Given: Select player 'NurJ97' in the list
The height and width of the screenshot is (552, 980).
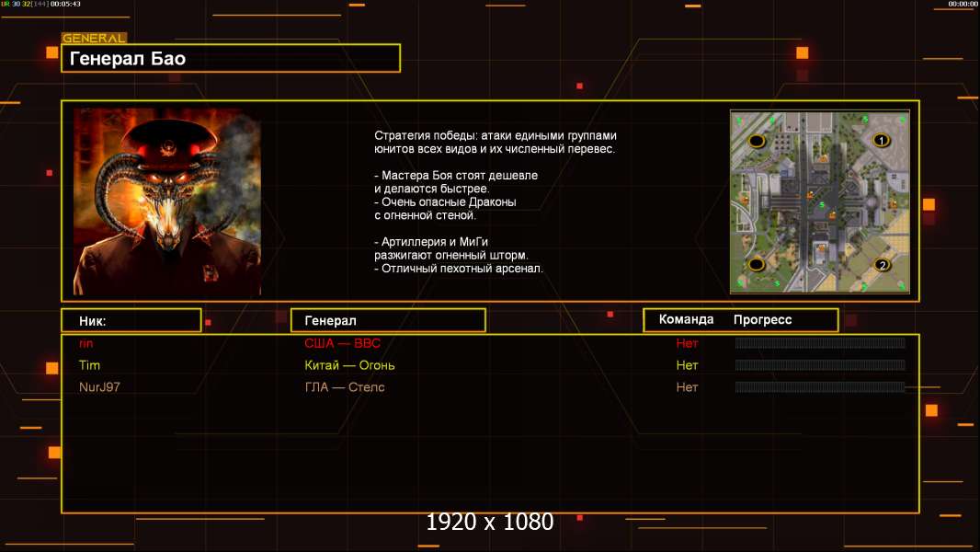Looking at the screenshot, I should coord(99,387).
